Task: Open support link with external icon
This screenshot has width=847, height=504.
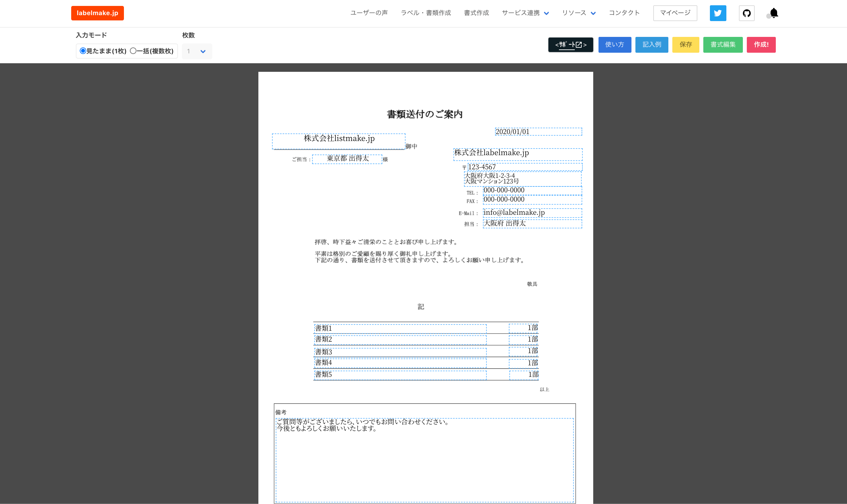Action: (570, 45)
